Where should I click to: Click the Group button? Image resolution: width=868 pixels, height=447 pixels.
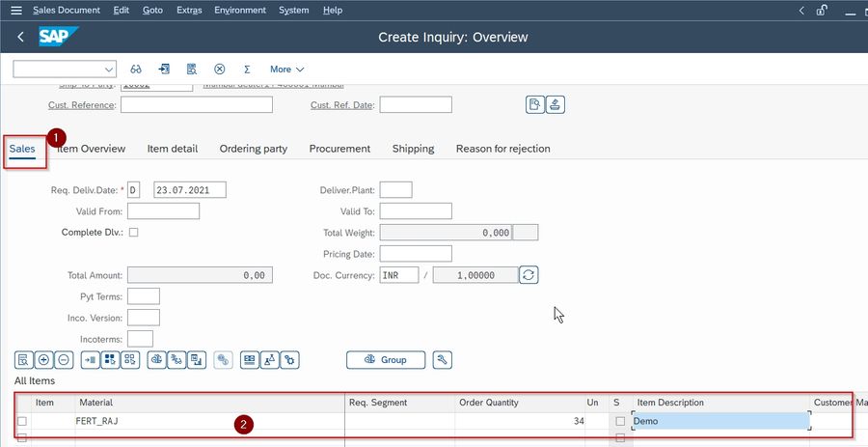point(386,360)
